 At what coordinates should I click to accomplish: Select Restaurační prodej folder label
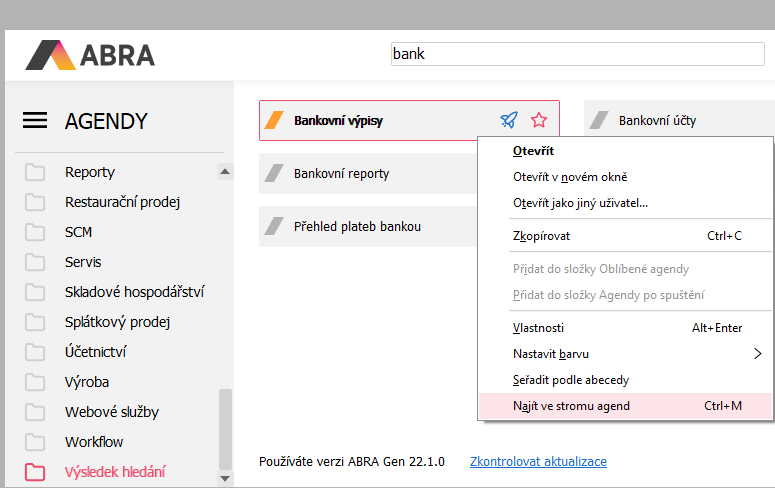[x=123, y=202]
